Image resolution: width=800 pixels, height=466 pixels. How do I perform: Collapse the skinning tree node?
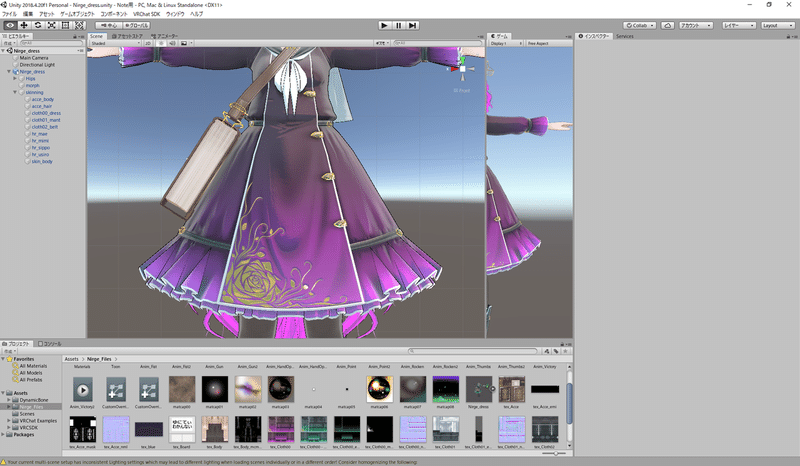point(15,92)
